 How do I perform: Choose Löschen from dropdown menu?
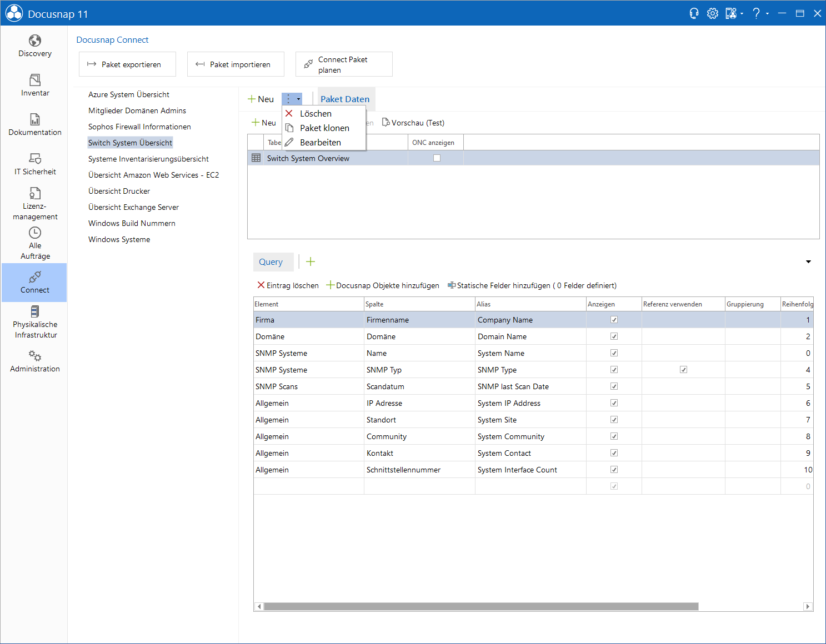(324, 113)
